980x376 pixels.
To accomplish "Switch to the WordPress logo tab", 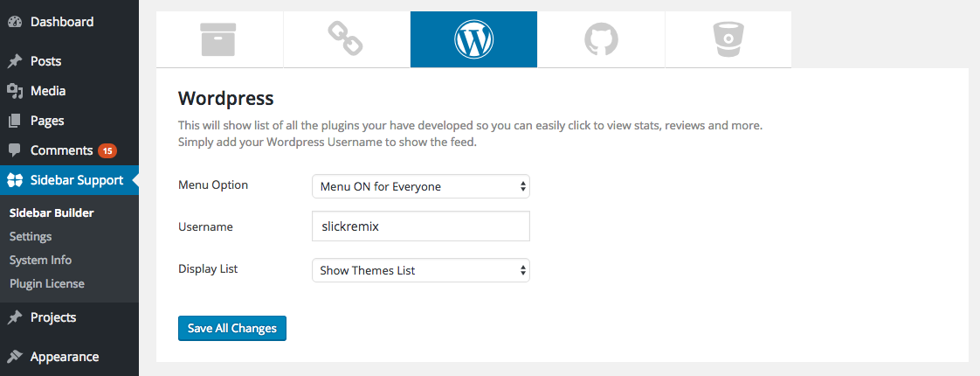I will click(473, 39).
